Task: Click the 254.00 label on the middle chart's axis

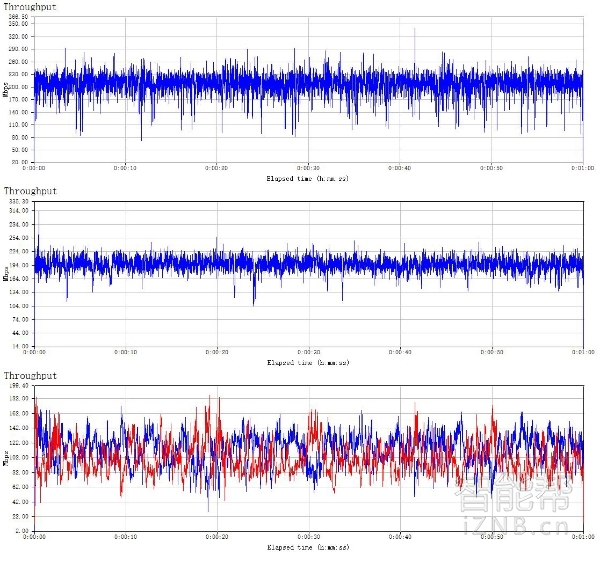Action: 18,238
